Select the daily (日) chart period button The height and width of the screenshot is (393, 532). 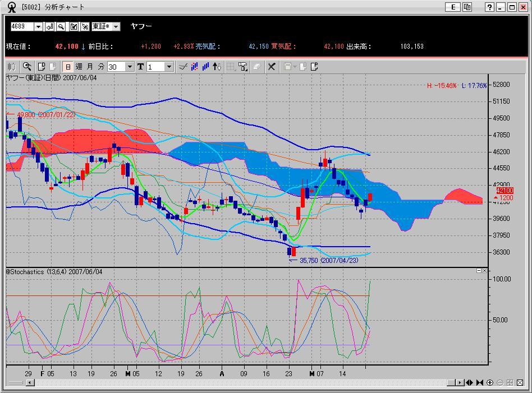[x=68, y=67]
